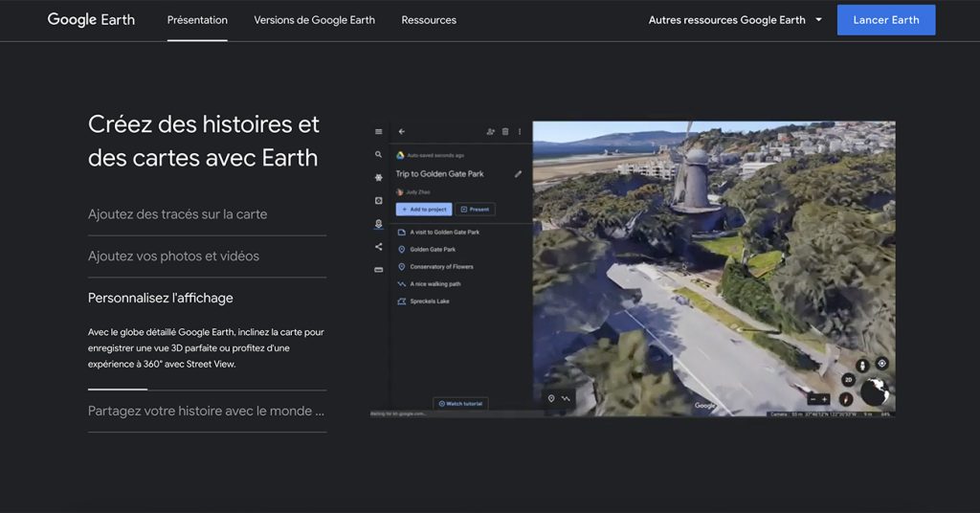Open Voyager ship wheel icon in sidebar
Screen dimensions: 980x513
(x=379, y=177)
